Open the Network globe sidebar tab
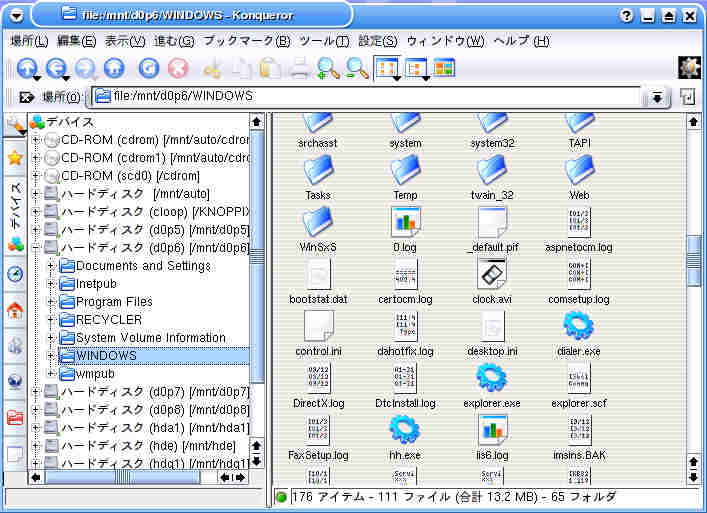This screenshot has width=707, height=513. point(15,382)
